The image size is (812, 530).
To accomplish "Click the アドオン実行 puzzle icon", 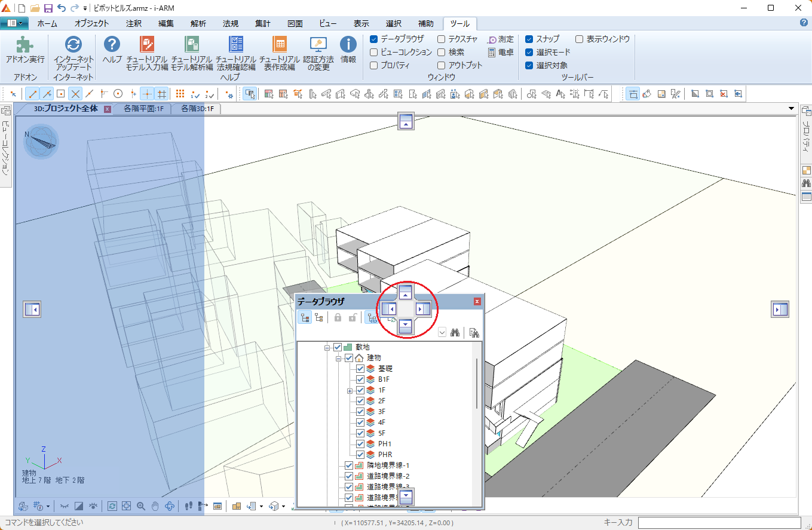I will (24, 46).
